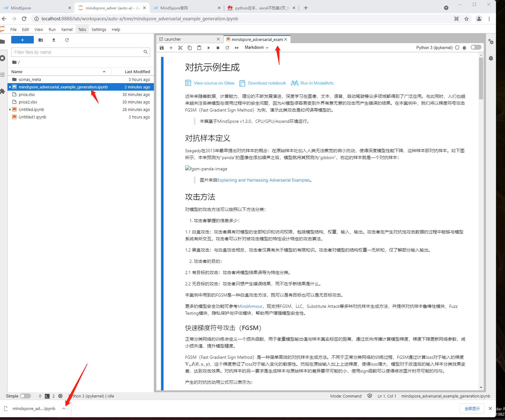Screen dimensions: 505x420
Task: Close the mindspore_adversarial_exam notebook tab
Action: 285,39
